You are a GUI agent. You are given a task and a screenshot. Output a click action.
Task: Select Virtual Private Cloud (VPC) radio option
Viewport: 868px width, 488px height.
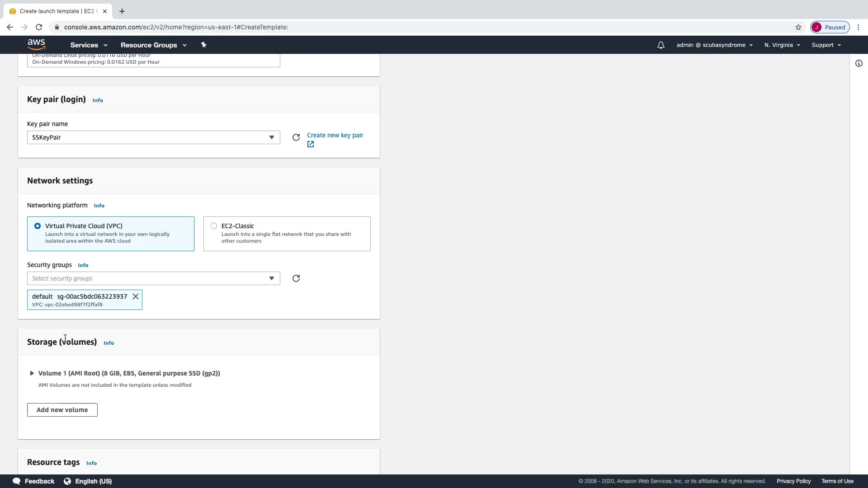pos(38,226)
